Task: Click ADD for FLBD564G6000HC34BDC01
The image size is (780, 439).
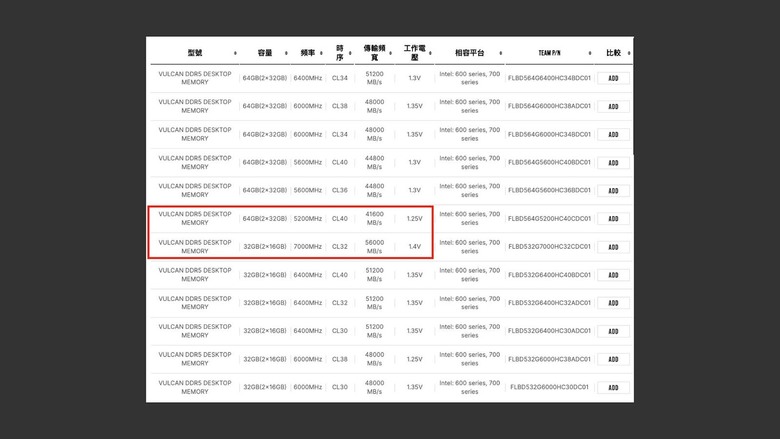Action: pos(613,134)
